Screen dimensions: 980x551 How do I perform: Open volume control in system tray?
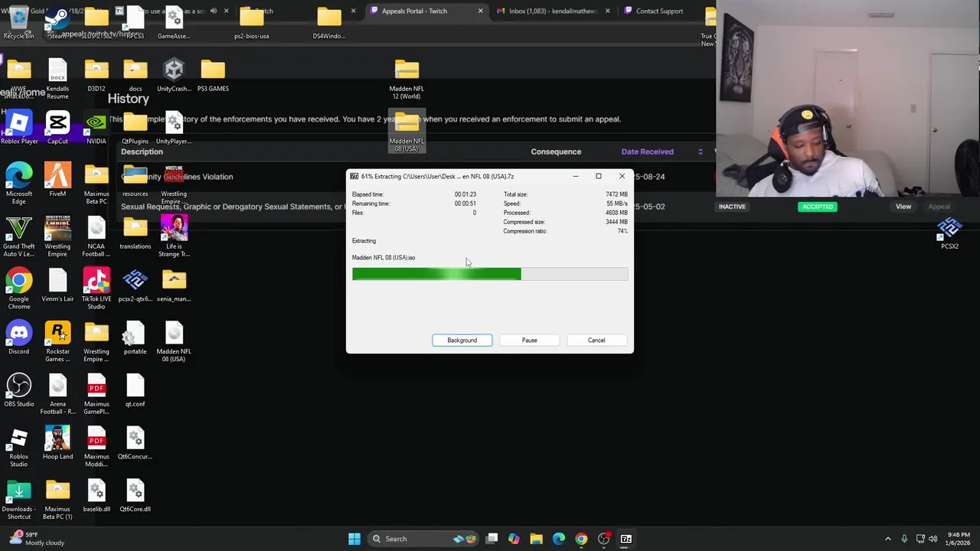click(934, 539)
